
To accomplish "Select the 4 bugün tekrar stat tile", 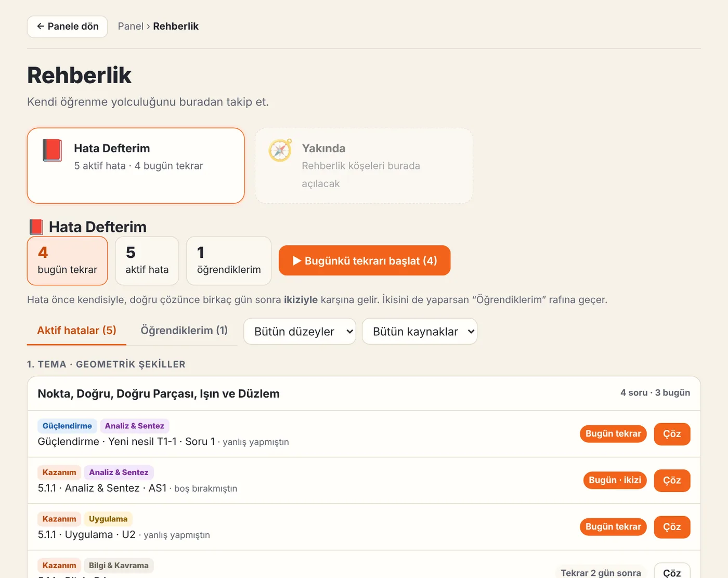I will click(x=68, y=261).
